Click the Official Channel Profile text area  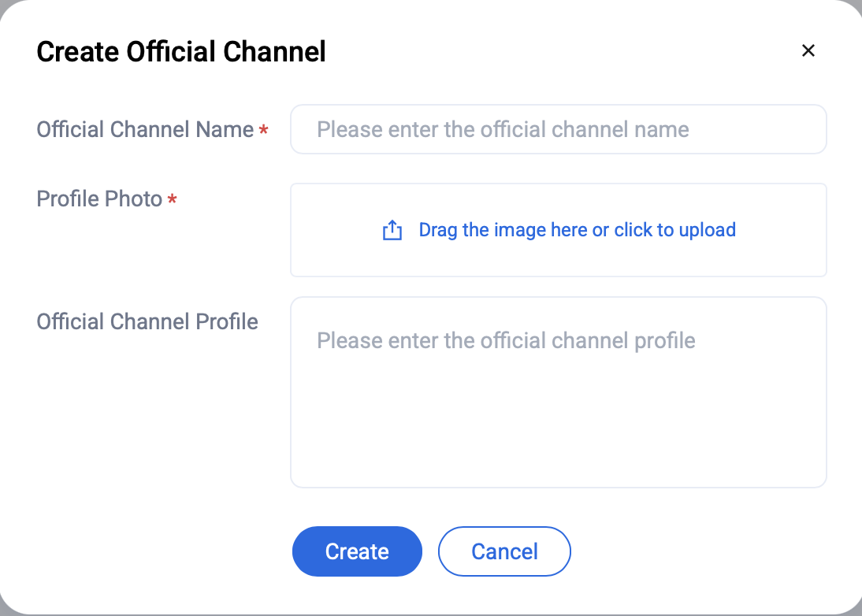pyautogui.click(x=558, y=392)
